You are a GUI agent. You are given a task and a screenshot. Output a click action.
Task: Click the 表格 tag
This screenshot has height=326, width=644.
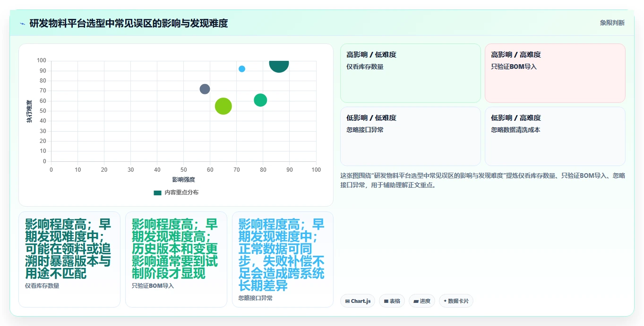tap(392, 301)
